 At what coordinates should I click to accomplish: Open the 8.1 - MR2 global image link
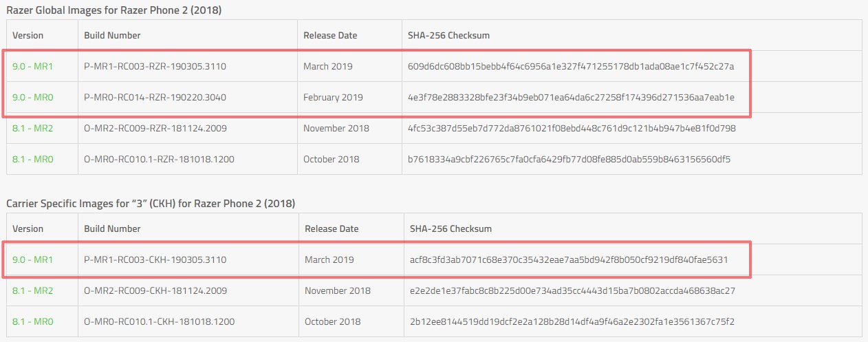point(32,129)
